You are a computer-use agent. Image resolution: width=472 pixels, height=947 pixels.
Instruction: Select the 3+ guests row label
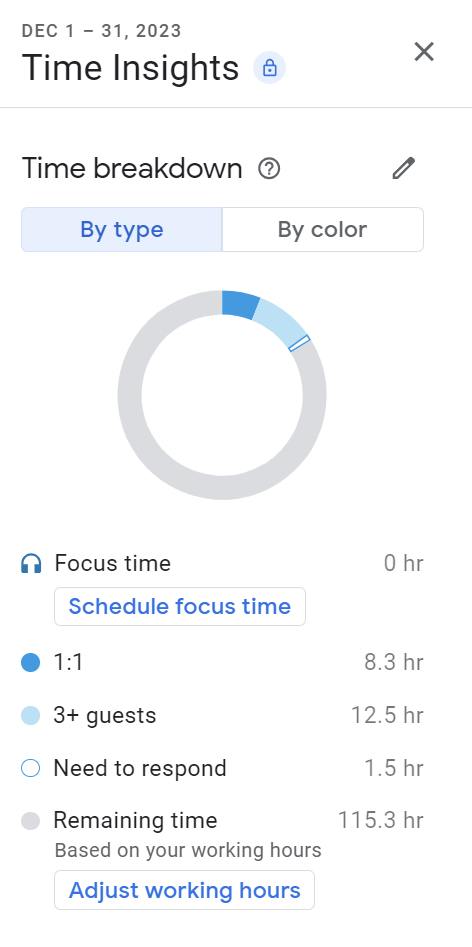coord(105,716)
